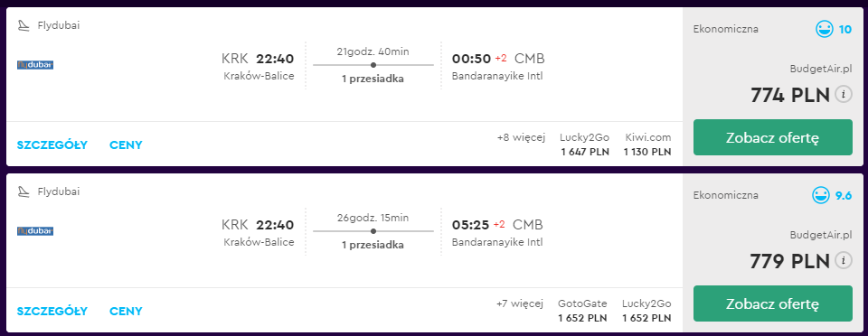This screenshot has height=336, width=868.
Task: Select the GotoGate 1 652 PLN offer
Action: point(582,311)
